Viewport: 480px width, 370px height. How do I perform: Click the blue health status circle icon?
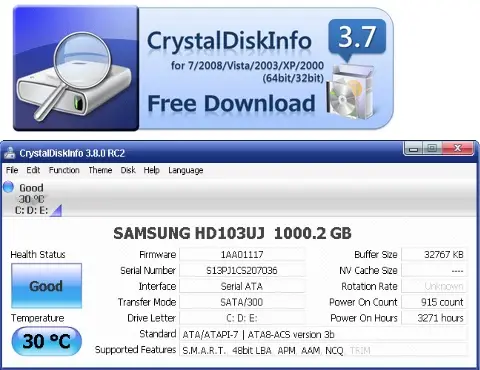click(8, 187)
